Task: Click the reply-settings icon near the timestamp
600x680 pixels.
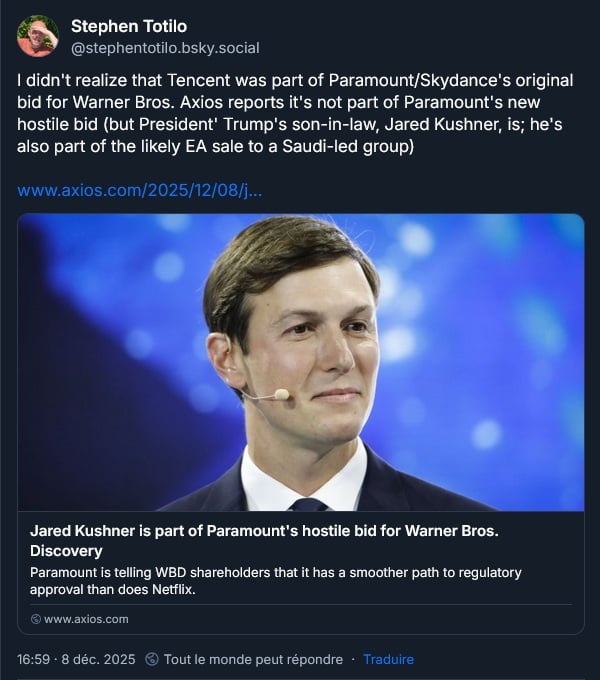Action: pos(152,659)
